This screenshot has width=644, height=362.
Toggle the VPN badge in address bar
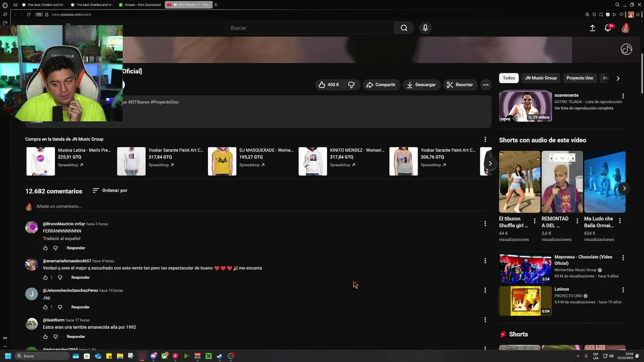tap(39, 15)
